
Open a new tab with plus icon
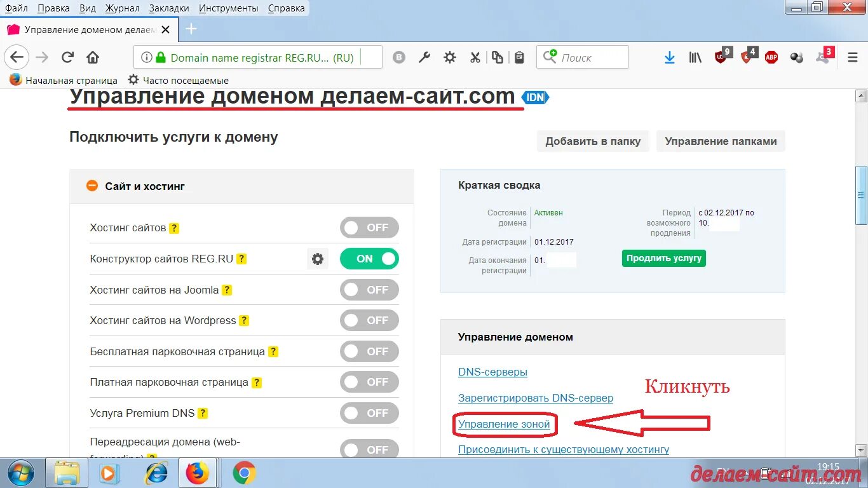click(x=191, y=29)
